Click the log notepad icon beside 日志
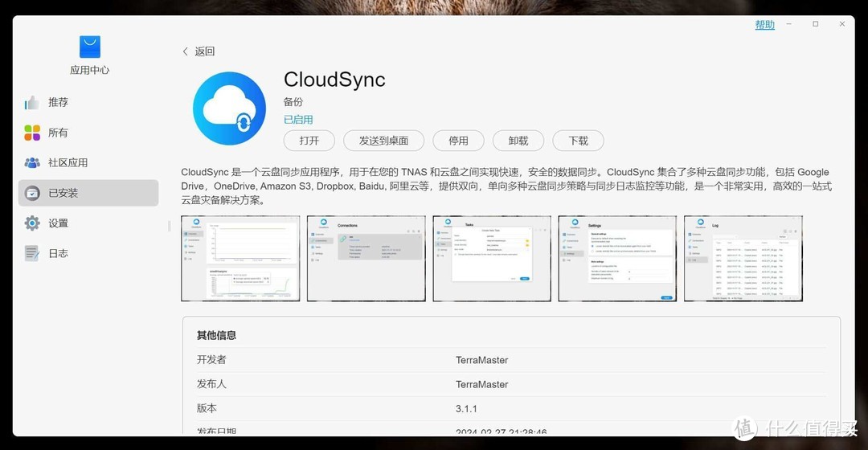 32,253
